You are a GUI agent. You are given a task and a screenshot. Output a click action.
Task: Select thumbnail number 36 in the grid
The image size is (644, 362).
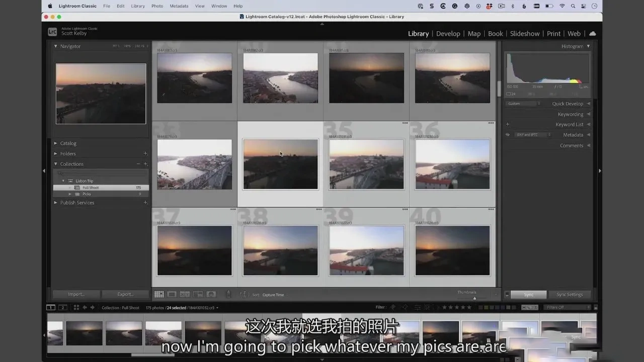point(452,164)
